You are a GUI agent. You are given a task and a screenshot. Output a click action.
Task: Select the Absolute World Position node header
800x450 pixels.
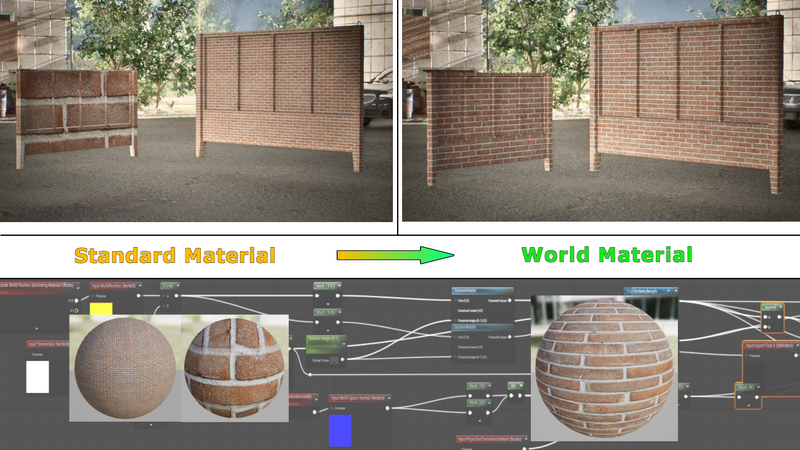click(x=40, y=286)
